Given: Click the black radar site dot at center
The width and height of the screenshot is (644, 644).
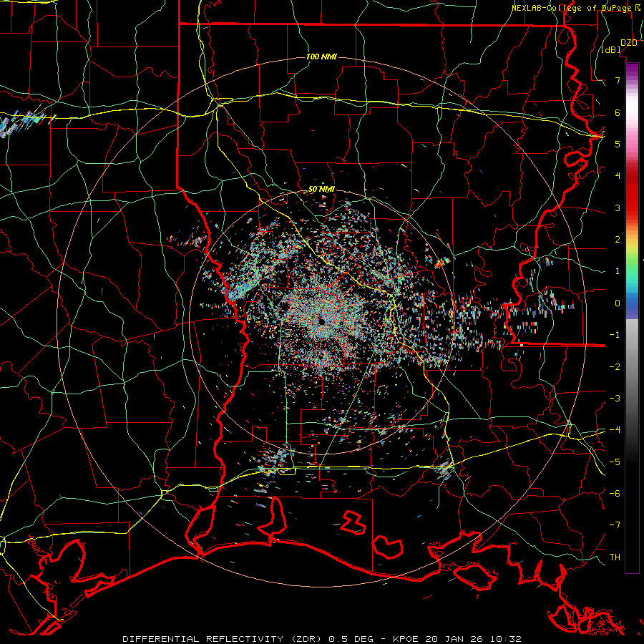Looking at the screenshot, I should (322, 321).
